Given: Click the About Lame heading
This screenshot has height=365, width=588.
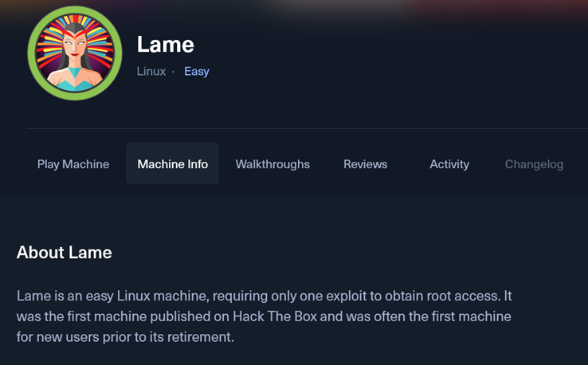Looking at the screenshot, I should coord(65,253).
